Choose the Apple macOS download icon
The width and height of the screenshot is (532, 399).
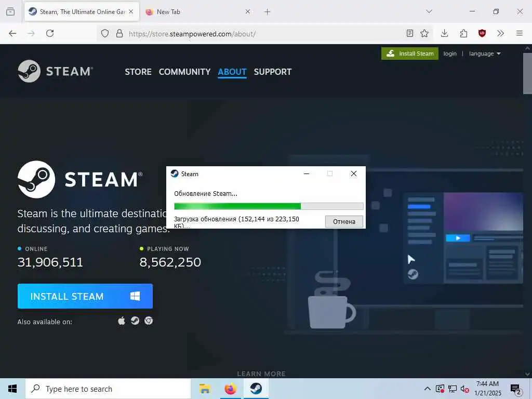click(122, 321)
